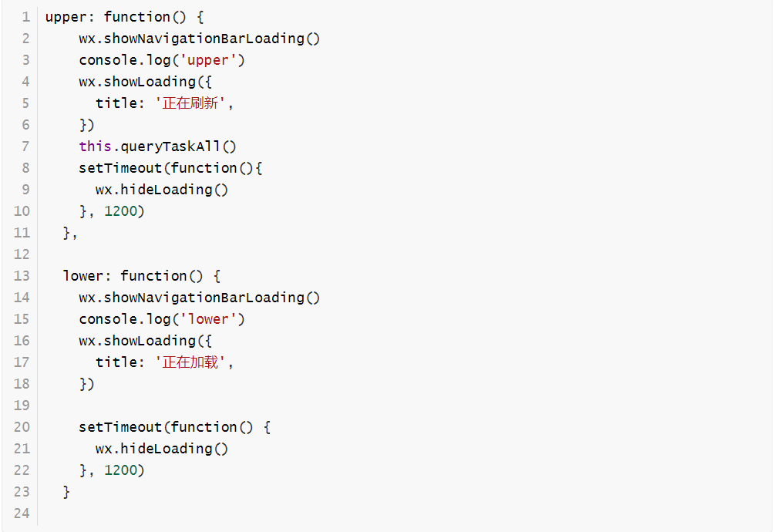Select the '正在刷新' title string

[x=191, y=103]
